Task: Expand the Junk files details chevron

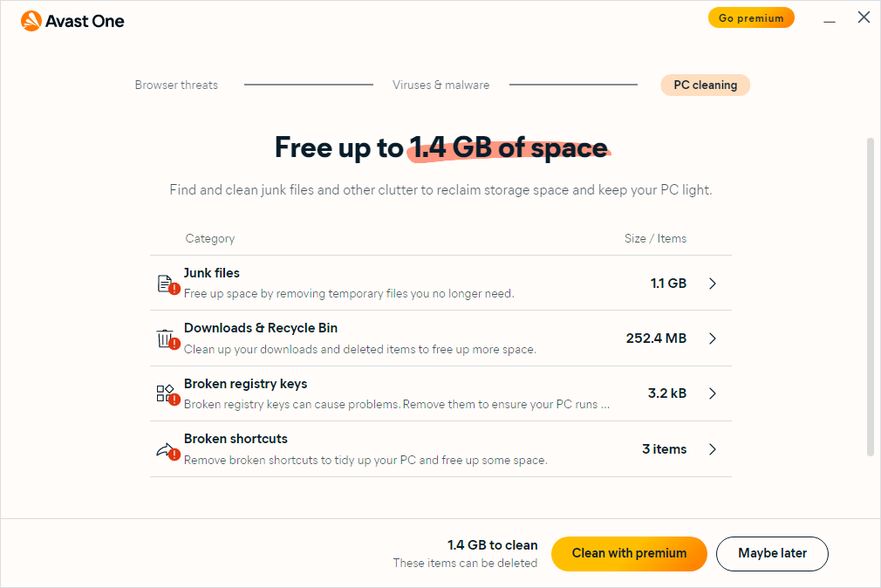Action: coord(713,284)
